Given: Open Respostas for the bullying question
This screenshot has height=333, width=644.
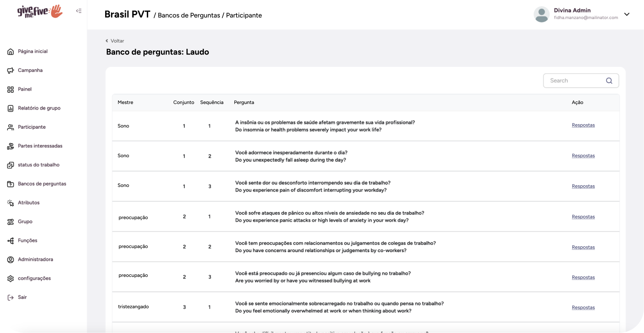Looking at the screenshot, I should coord(583,277).
